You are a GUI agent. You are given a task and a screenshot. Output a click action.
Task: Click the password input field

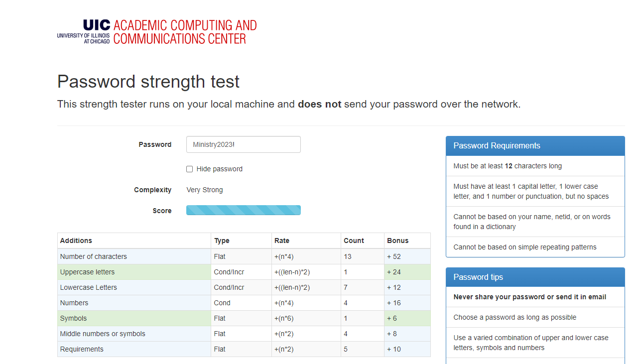[x=243, y=144]
